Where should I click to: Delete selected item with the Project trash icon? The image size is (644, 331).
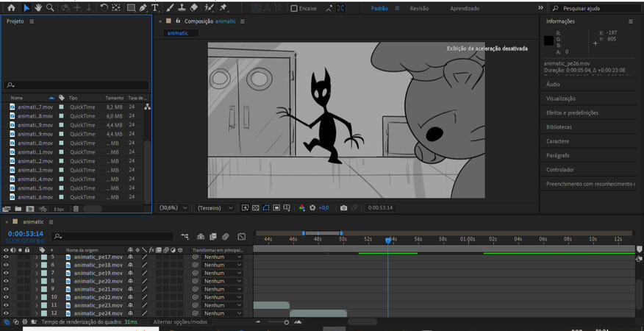pyautogui.click(x=76, y=209)
